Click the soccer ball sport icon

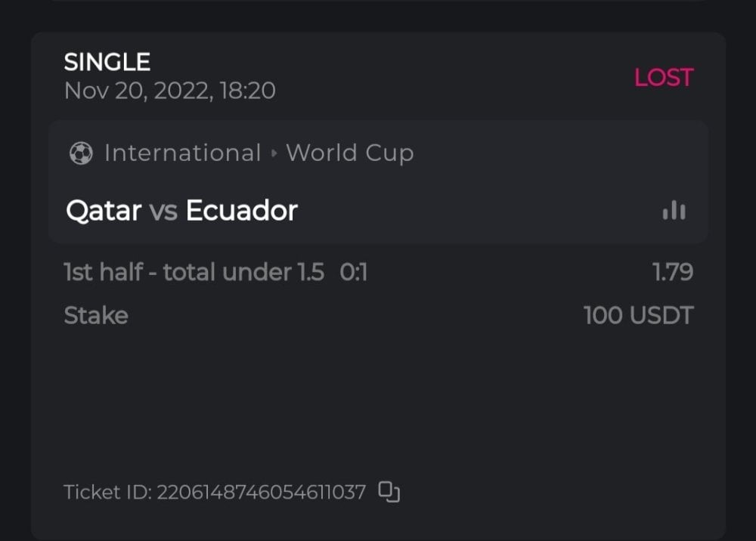(80, 153)
